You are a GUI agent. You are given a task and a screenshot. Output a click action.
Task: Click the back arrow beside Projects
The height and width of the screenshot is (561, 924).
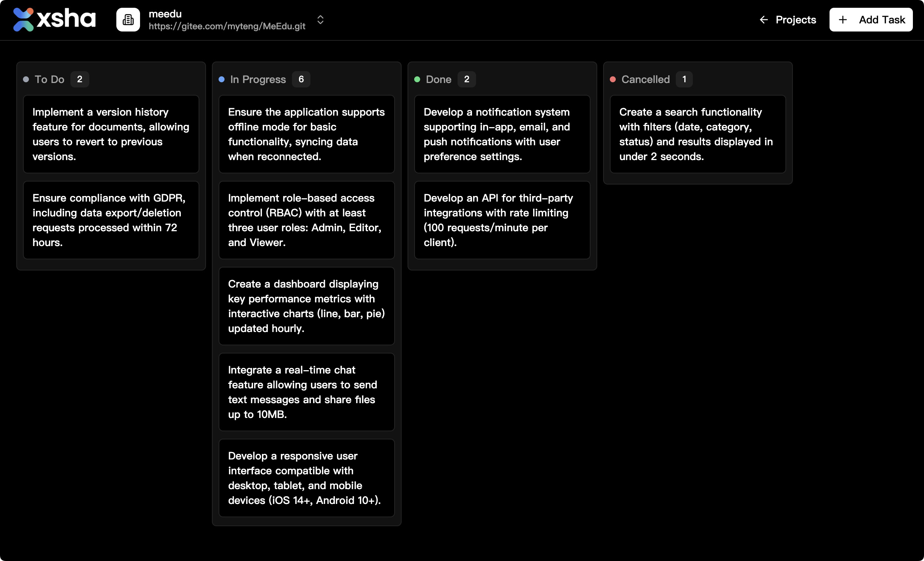tap(764, 20)
